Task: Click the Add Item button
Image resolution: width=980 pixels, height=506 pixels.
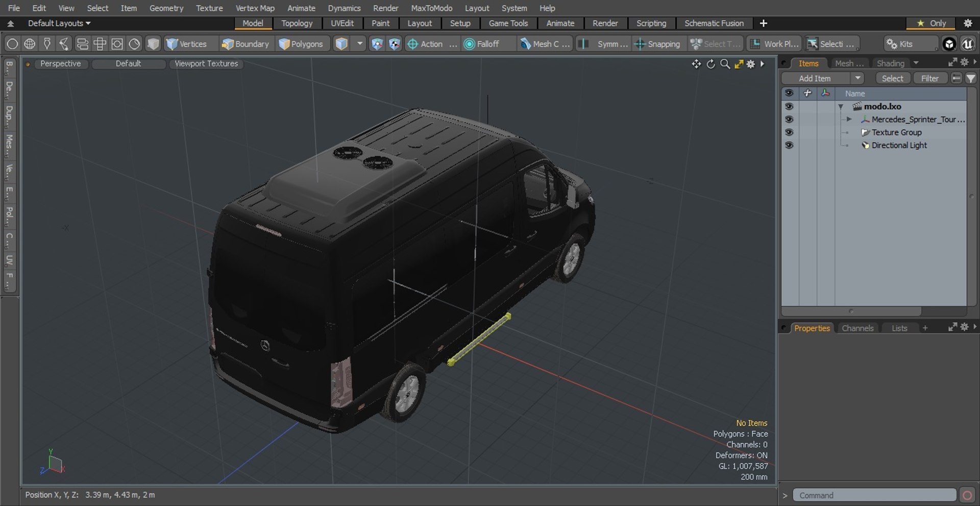Action: pos(815,78)
